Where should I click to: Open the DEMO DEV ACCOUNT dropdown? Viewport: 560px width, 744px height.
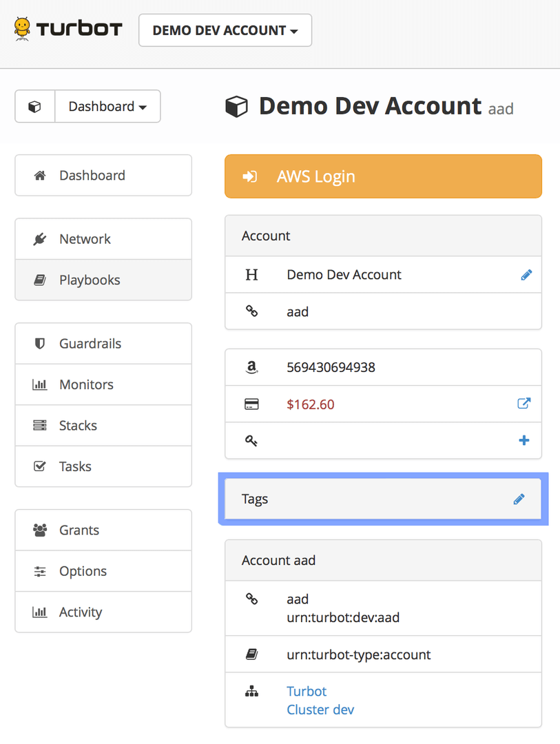click(x=225, y=30)
